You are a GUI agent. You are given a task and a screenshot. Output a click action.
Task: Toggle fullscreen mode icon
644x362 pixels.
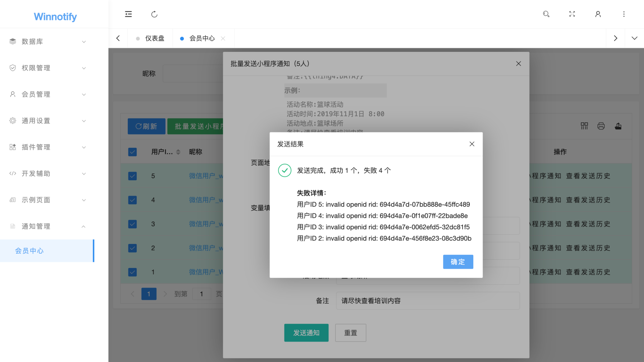tap(572, 14)
